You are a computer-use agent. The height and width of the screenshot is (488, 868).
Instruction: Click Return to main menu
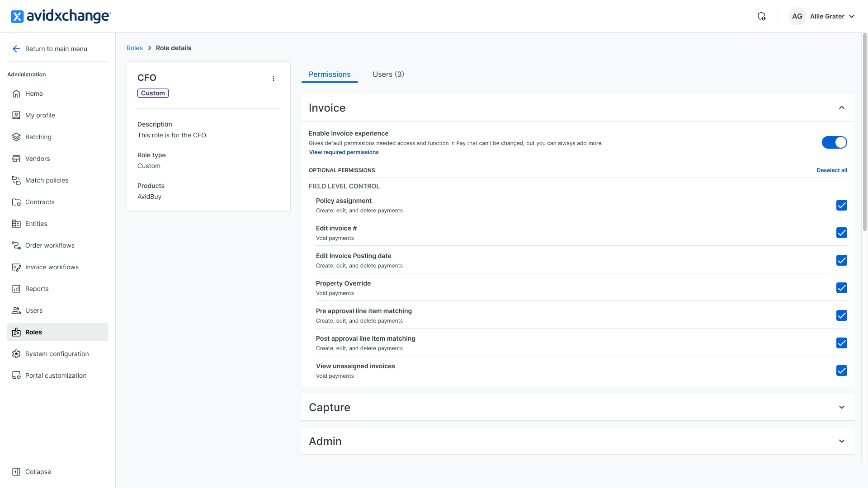tap(58, 49)
